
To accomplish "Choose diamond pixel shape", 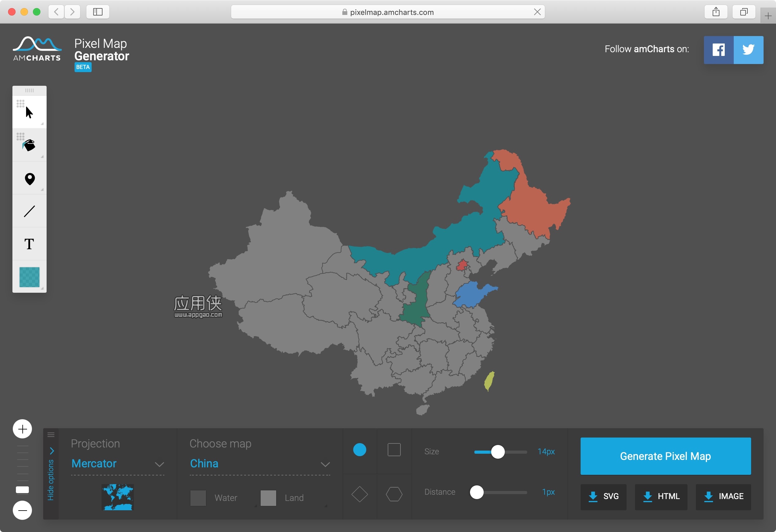I will coord(360,494).
